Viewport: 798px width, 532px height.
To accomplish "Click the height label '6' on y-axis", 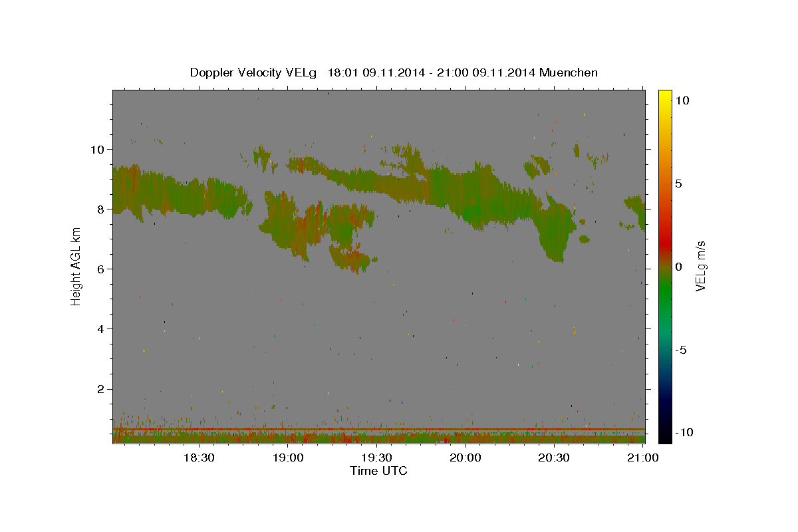I will click(x=100, y=269).
